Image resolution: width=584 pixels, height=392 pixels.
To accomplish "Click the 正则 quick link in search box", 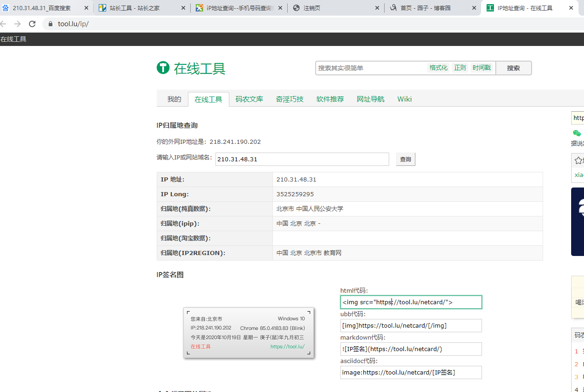I will 460,68.
